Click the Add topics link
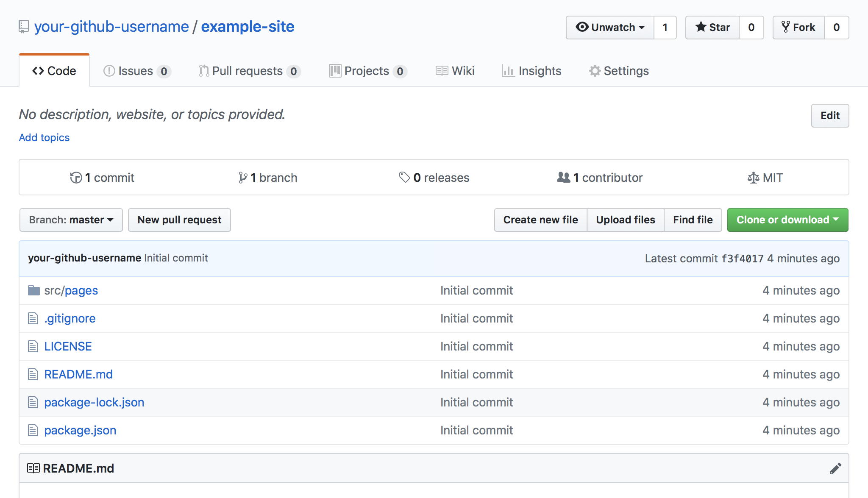This screenshot has height=498, width=868. click(x=44, y=137)
